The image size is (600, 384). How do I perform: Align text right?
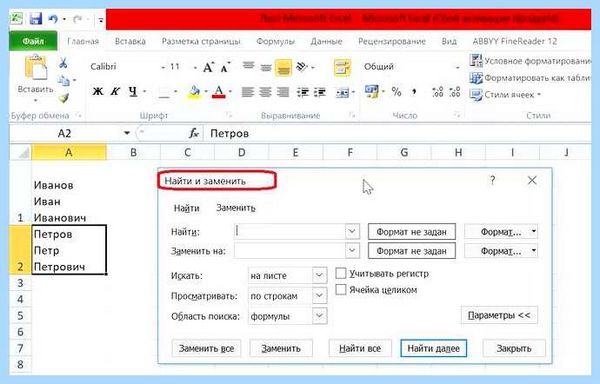click(283, 92)
